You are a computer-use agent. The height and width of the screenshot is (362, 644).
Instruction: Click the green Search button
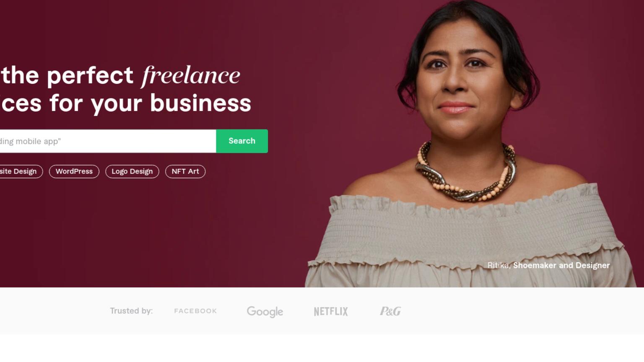point(242,141)
